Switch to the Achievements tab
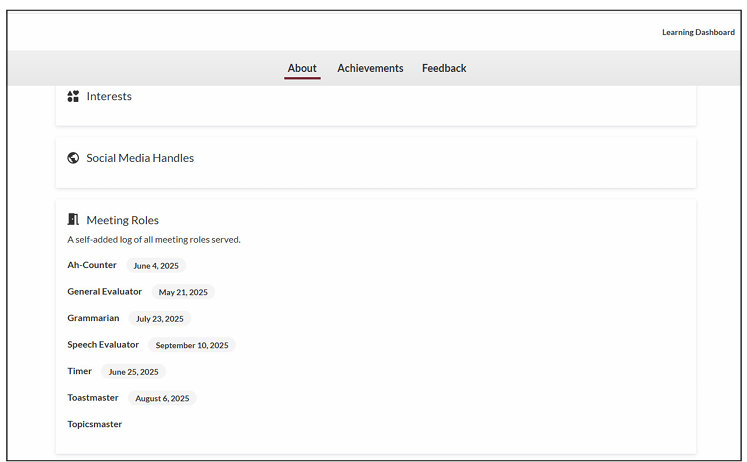The image size is (747, 462). point(370,68)
